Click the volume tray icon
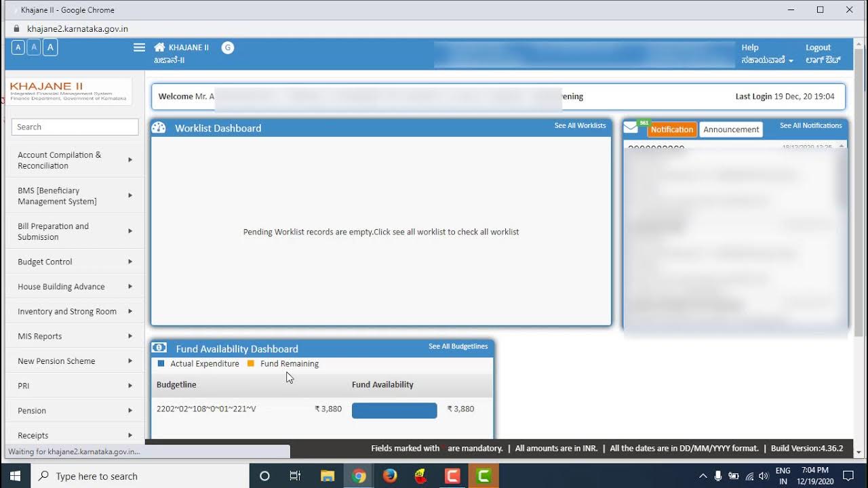The width and height of the screenshot is (868, 488). pyautogui.click(x=764, y=476)
